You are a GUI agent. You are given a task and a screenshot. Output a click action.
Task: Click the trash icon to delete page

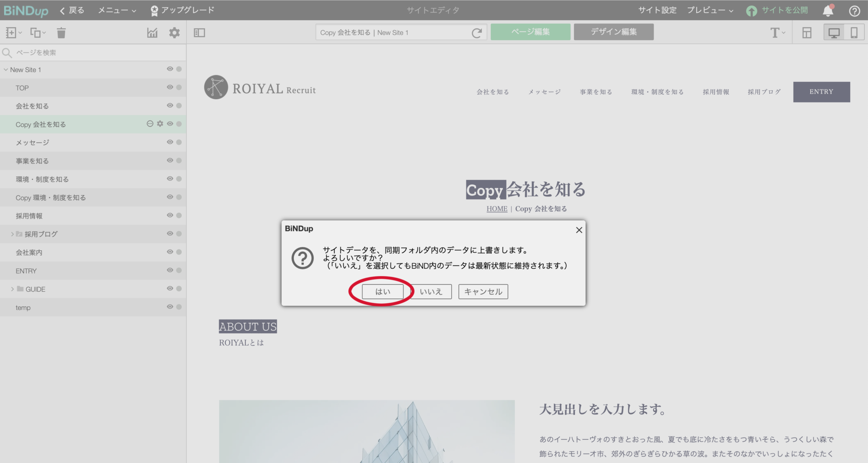[x=61, y=32]
